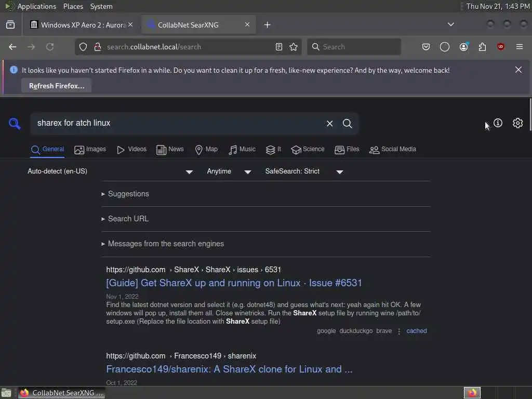Open cached version of first result
532x399 pixels.
[x=416, y=331]
